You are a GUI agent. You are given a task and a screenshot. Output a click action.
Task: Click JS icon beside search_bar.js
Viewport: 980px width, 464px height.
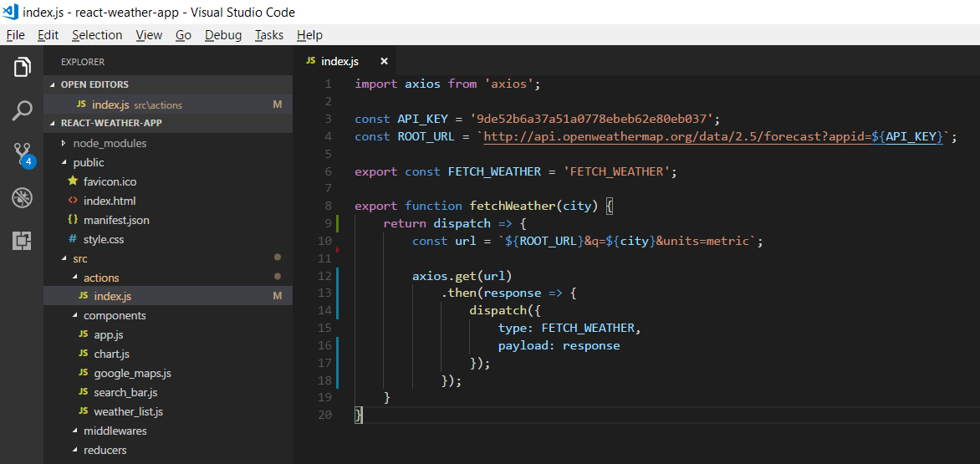click(x=83, y=392)
